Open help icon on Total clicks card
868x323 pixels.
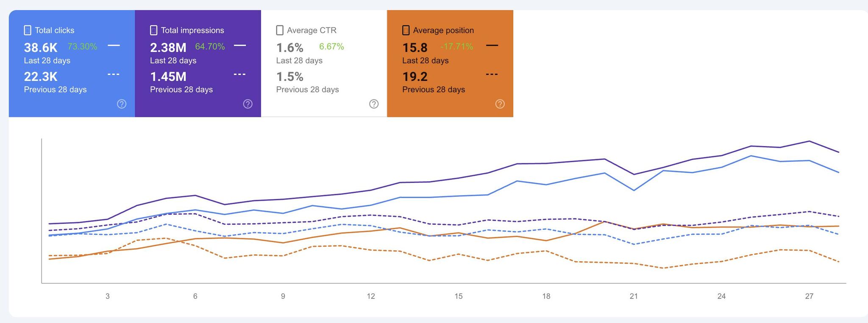coord(122,104)
